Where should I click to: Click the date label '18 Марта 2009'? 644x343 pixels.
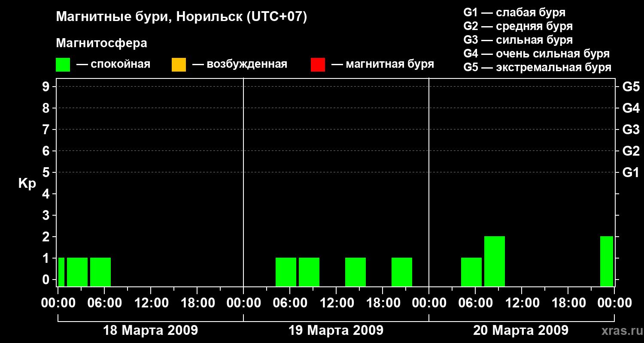coord(150,331)
